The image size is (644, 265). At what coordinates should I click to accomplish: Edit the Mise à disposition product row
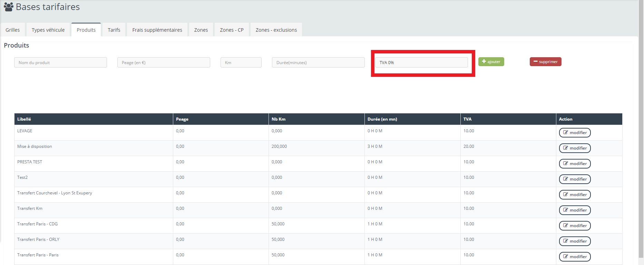575,148
